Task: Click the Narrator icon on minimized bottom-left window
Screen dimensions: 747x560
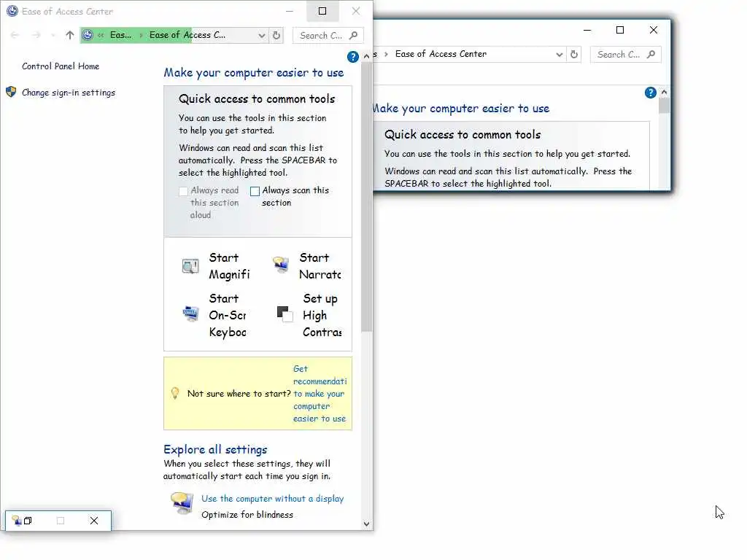Action: coord(17,521)
